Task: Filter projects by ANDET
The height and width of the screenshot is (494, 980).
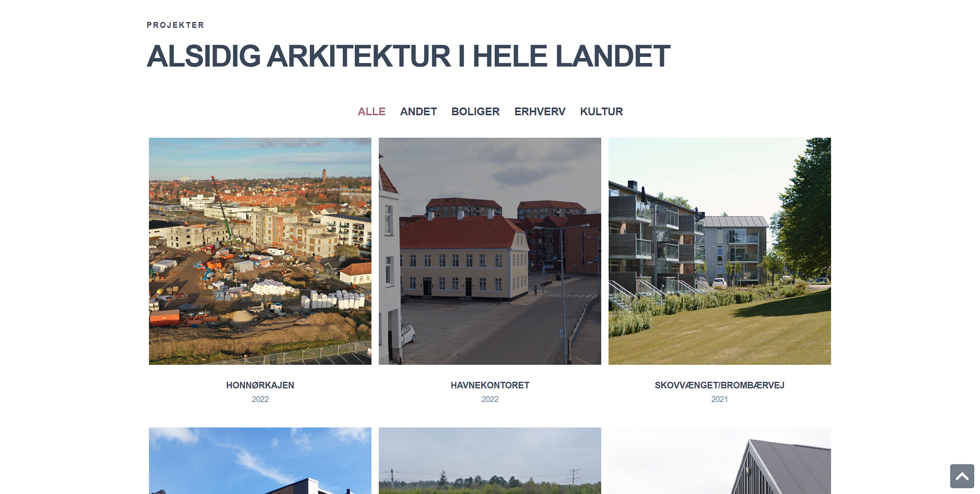Action: click(x=419, y=112)
